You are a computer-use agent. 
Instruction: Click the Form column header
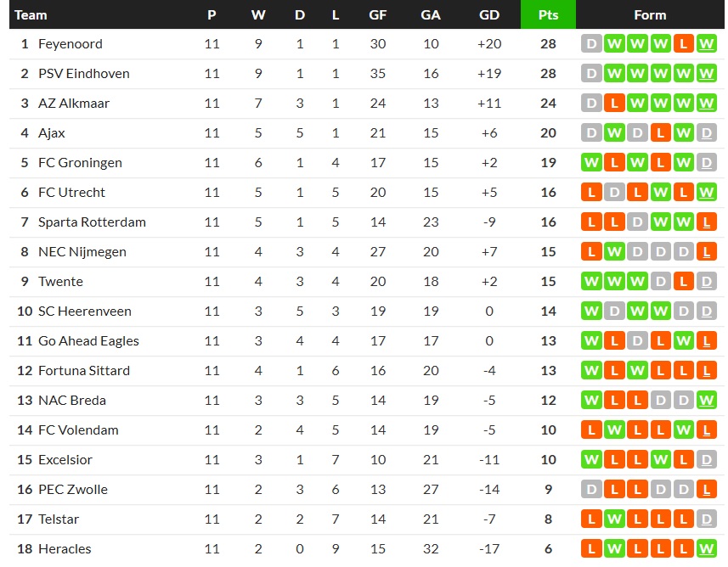pos(650,15)
